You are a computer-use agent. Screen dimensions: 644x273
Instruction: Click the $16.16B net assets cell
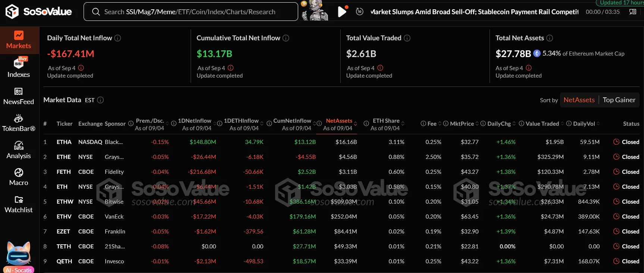346,142
